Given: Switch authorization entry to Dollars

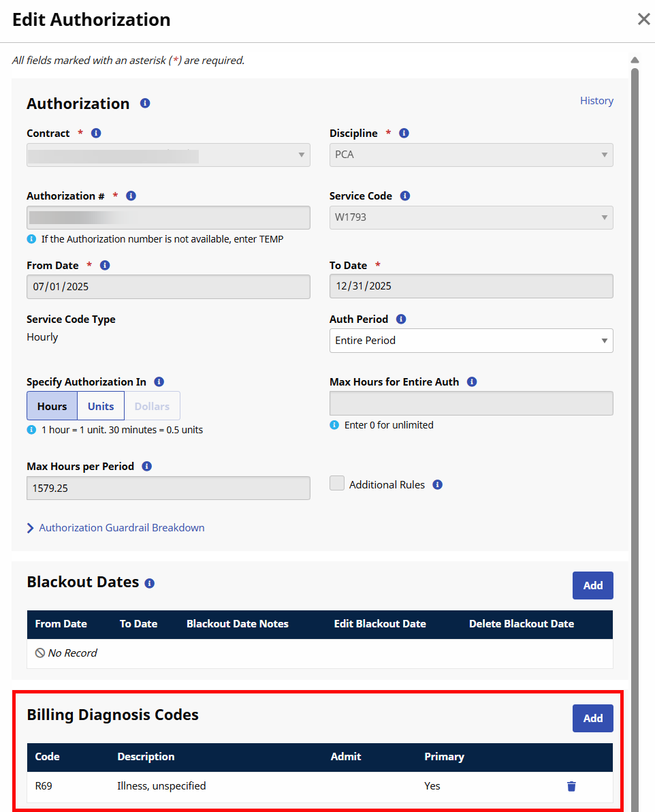Looking at the screenshot, I should tap(151, 405).
